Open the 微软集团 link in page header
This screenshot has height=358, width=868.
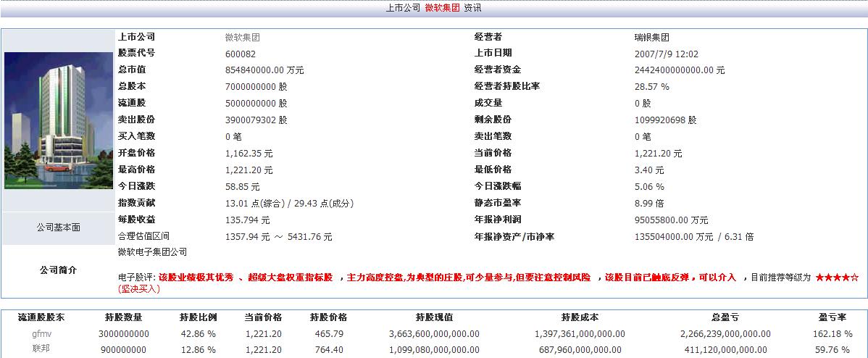tap(442, 8)
